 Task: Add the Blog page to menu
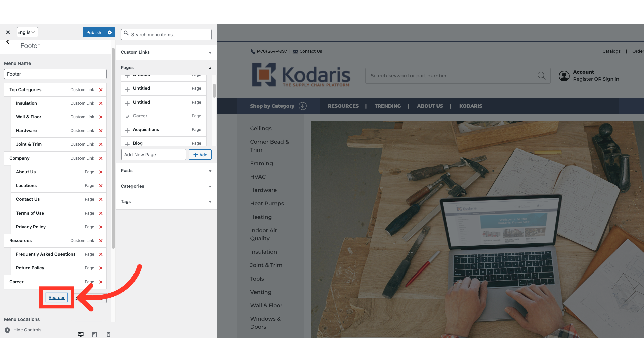[x=127, y=144]
